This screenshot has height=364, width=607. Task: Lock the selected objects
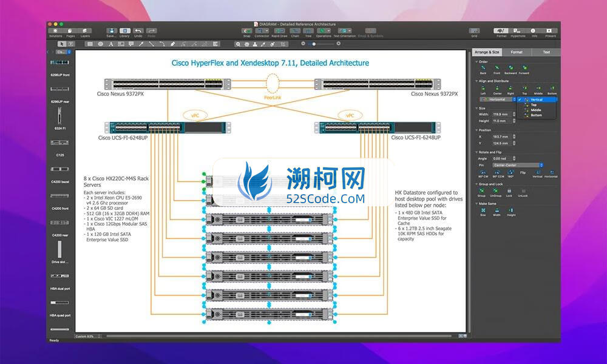509,191
